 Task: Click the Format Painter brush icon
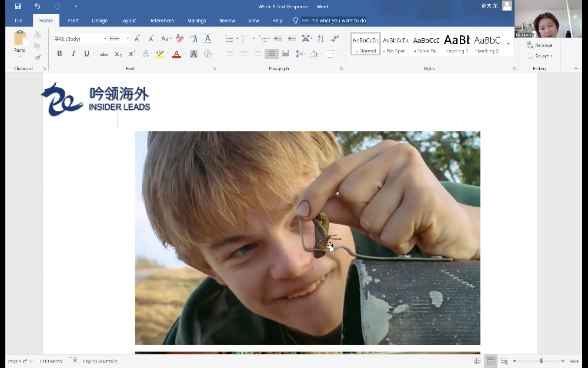point(38,58)
